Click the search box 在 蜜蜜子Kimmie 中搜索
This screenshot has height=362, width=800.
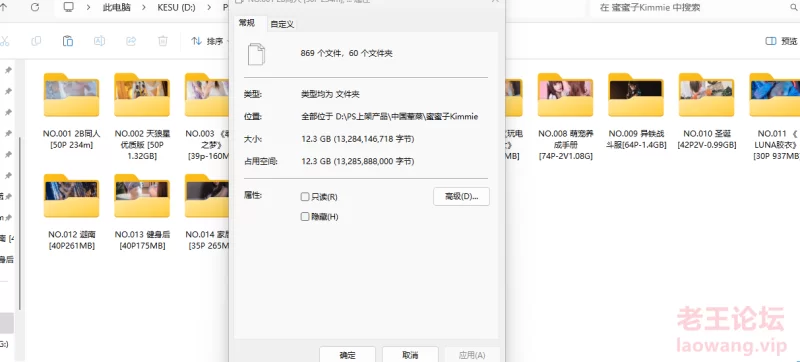pos(694,8)
